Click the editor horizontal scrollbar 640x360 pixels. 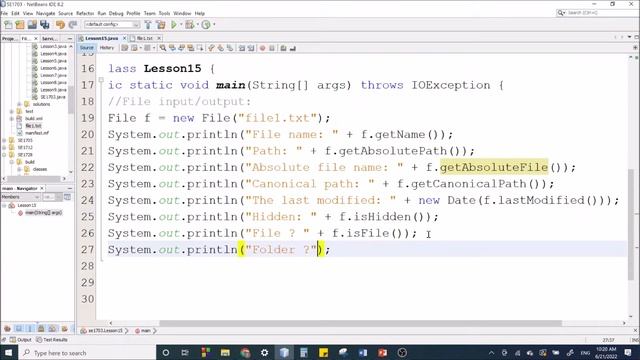(360, 323)
